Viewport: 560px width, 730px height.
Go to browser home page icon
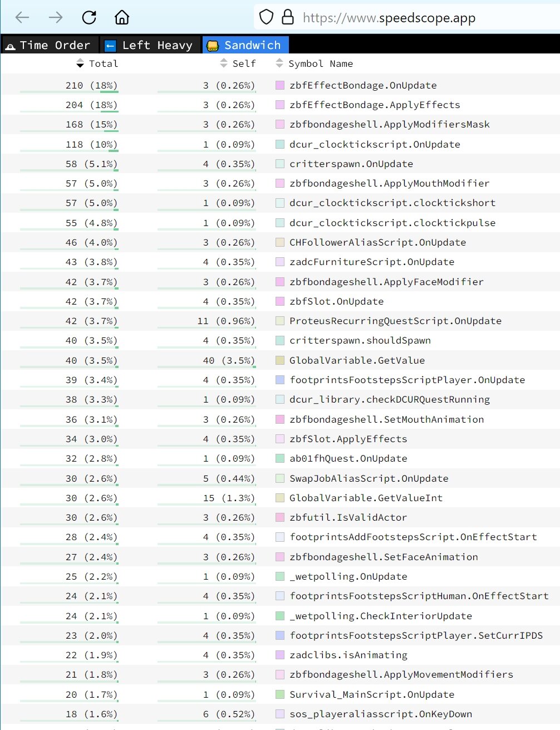click(x=122, y=18)
